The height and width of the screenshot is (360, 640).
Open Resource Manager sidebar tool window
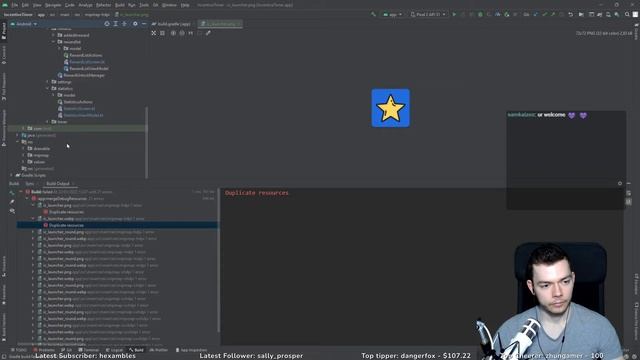4,127
